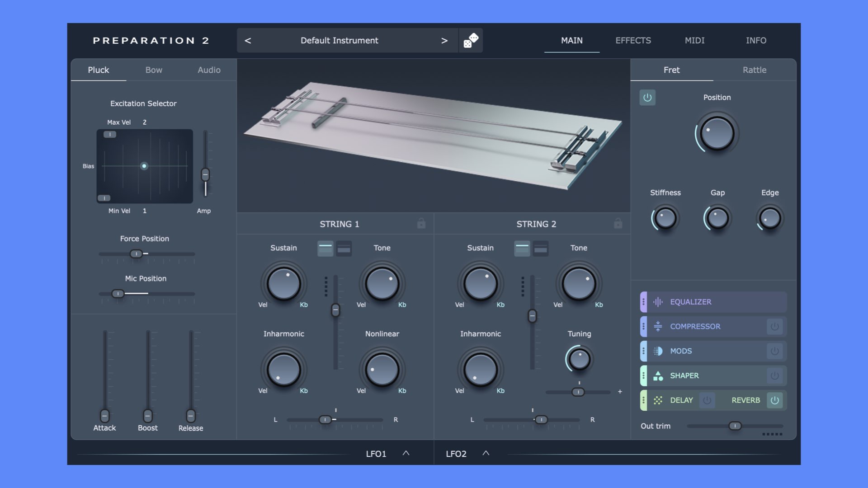Select the Bow excitation tab
The width and height of the screenshot is (868, 488).
154,70
